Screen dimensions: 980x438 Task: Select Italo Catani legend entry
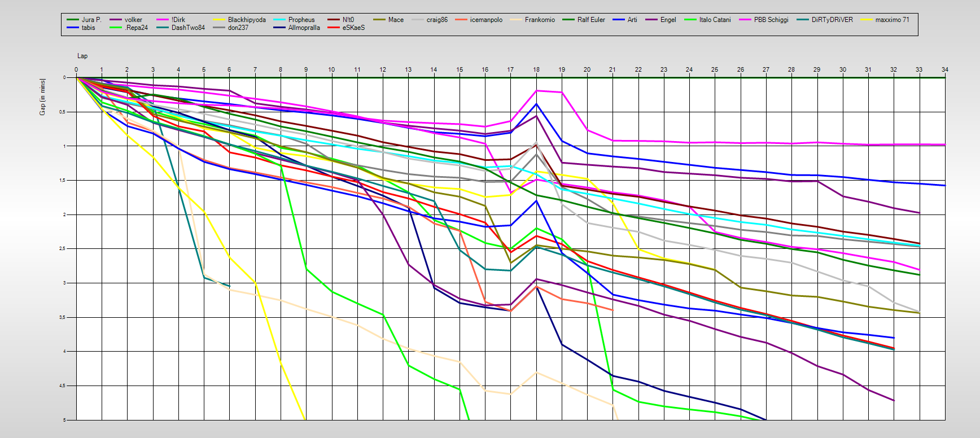tap(715, 20)
